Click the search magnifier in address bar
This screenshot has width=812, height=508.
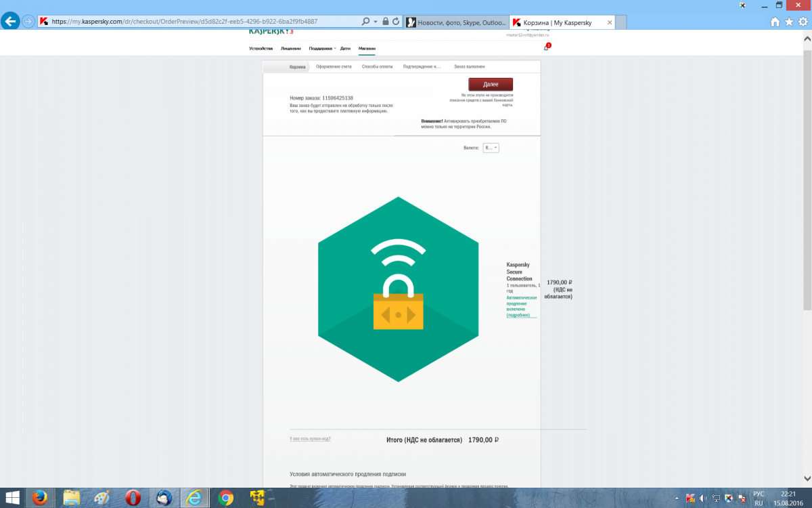pyautogui.click(x=366, y=22)
